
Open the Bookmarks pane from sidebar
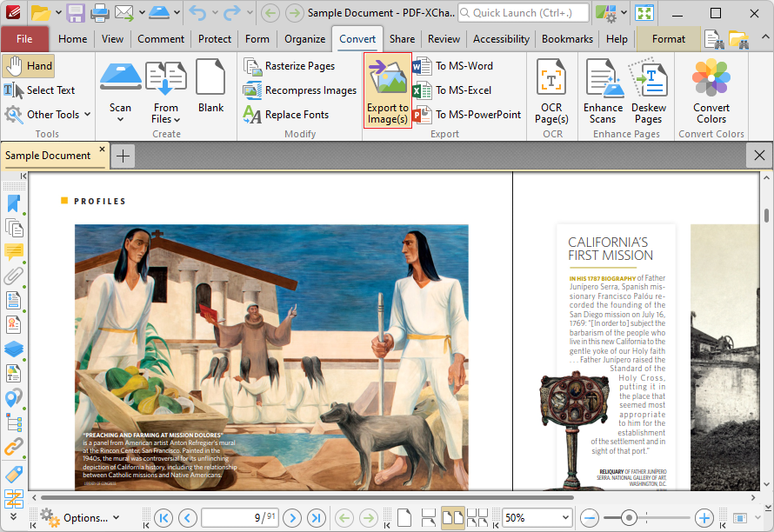(x=14, y=203)
